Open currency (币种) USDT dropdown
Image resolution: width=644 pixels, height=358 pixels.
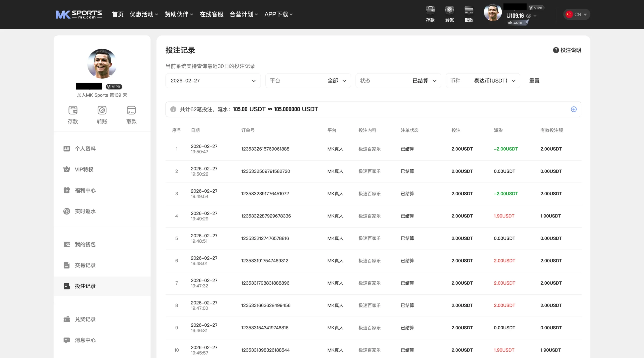point(482,81)
